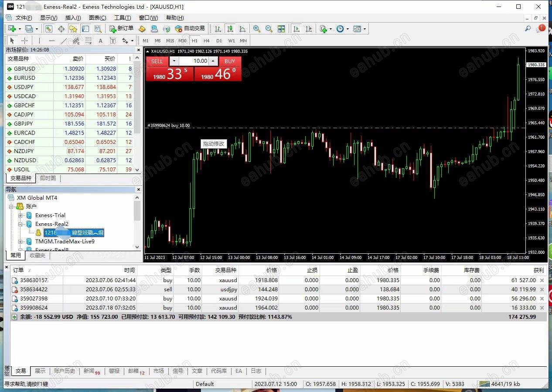The image size is (552, 392).
Task: Select the equidistant channel tool
Action: point(76,41)
